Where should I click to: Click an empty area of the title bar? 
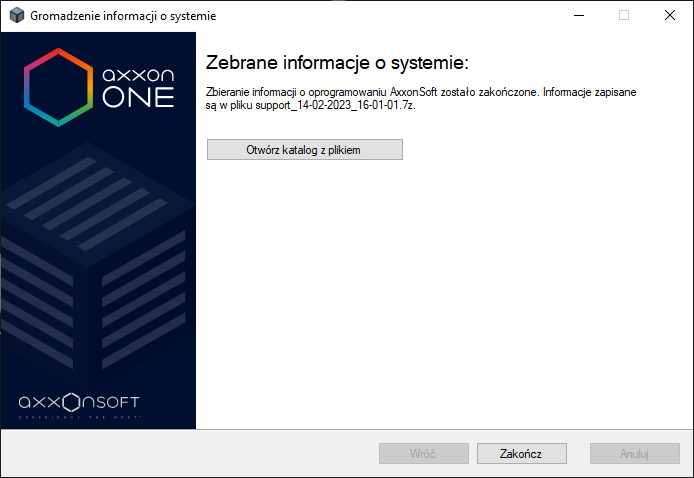(x=400, y=16)
